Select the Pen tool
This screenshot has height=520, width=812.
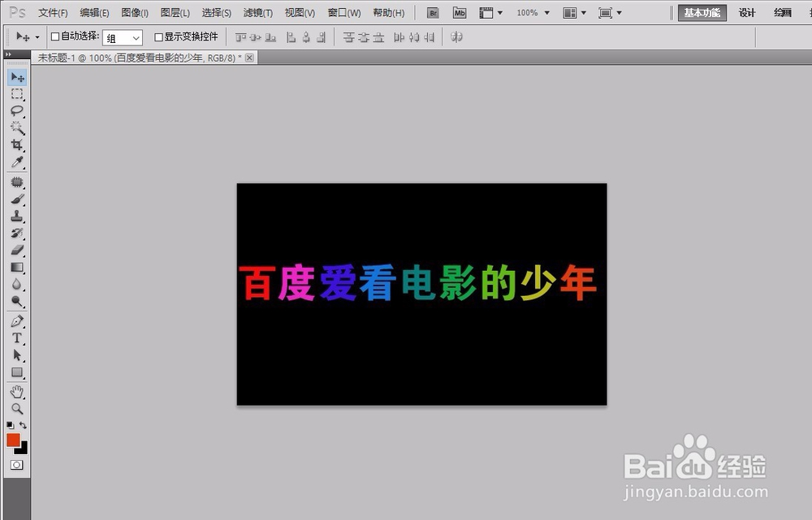click(17, 321)
